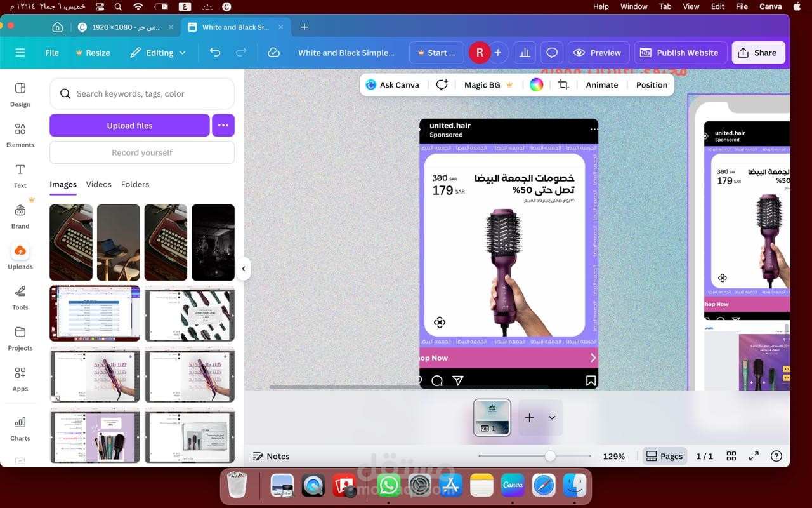The height and width of the screenshot is (508, 812).
Task: Expand the Editing mode dropdown
Action: (x=158, y=53)
